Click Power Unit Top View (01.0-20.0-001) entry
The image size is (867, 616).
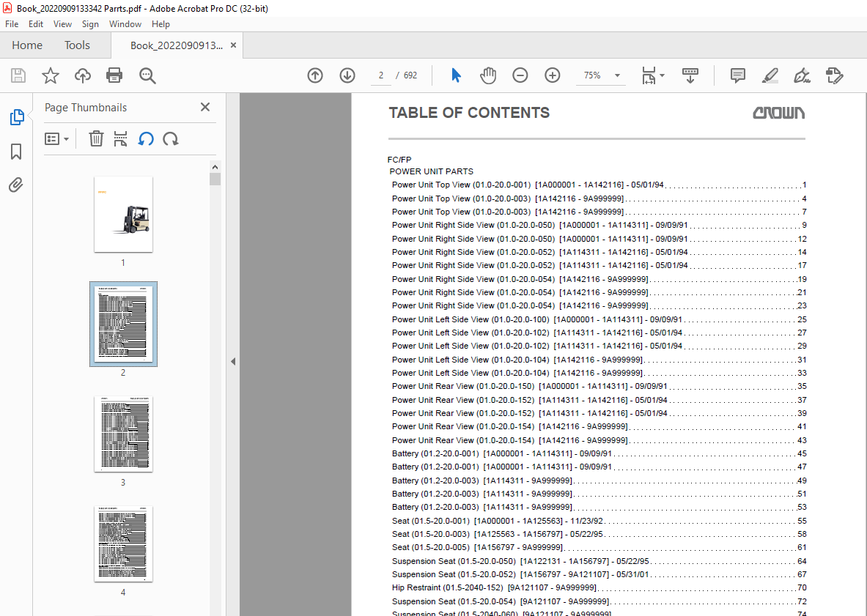pyautogui.click(x=599, y=185)
